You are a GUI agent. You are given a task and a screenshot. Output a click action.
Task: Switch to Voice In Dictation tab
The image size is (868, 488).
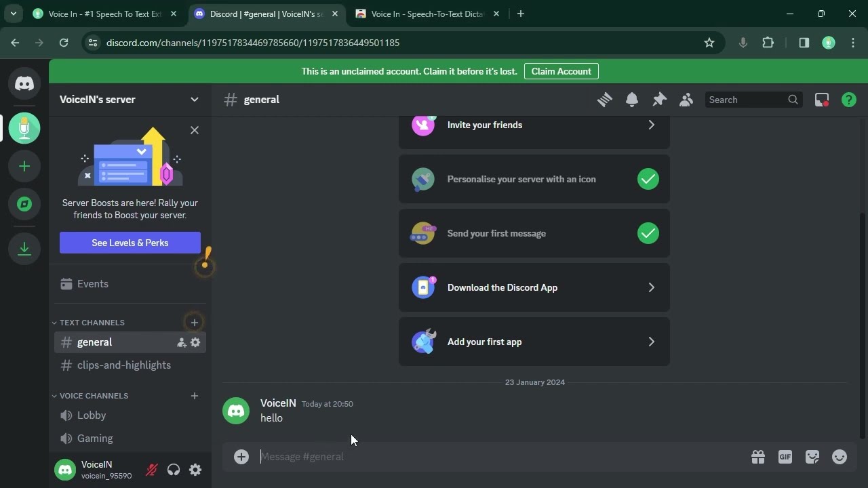pos(428,14)
